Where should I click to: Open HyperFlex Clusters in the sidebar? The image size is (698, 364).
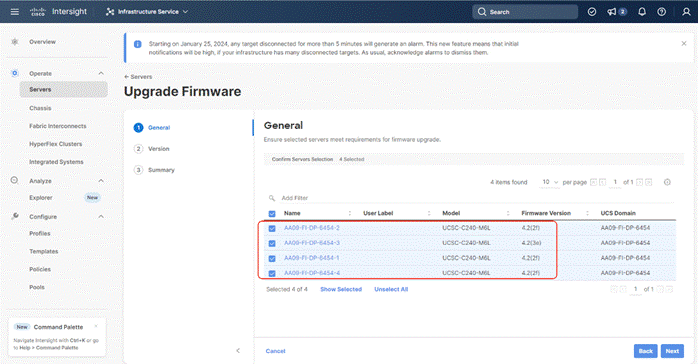pos(56,144)
